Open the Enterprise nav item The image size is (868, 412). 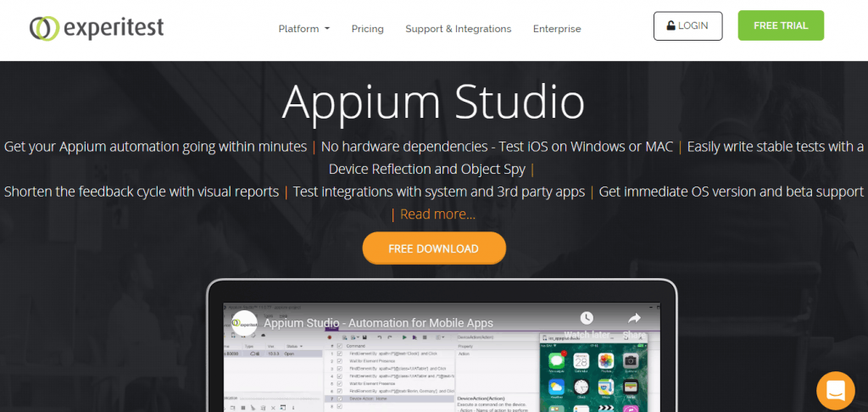click(557, 29)
